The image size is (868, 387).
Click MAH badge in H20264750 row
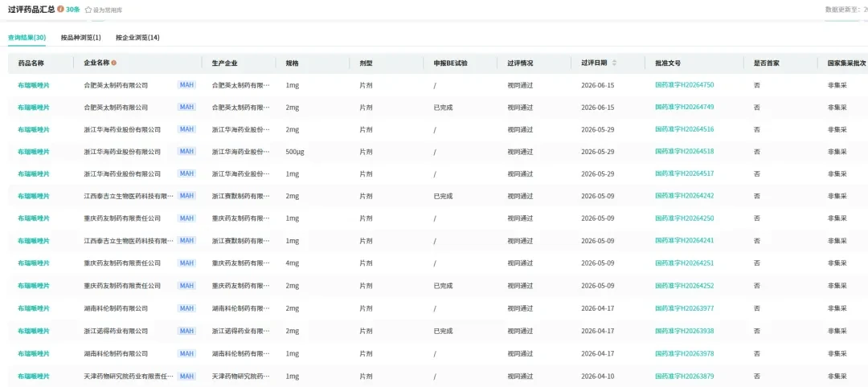click(186, 85)
